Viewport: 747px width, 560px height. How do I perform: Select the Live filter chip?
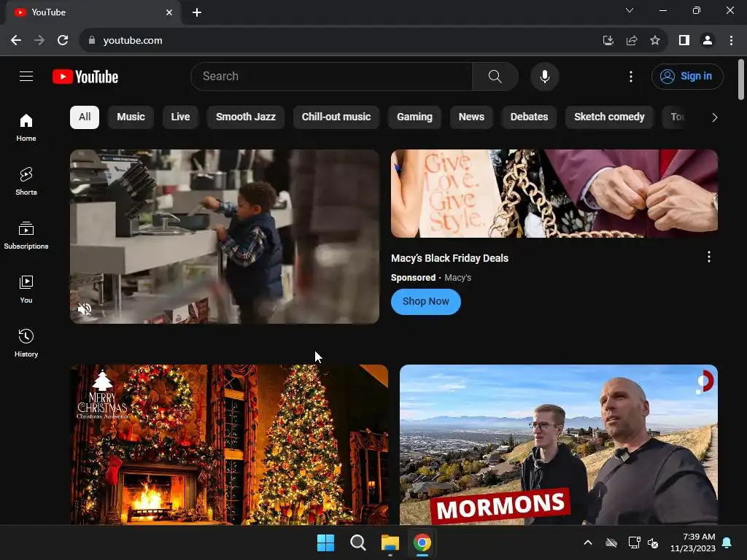pos(181,117)
